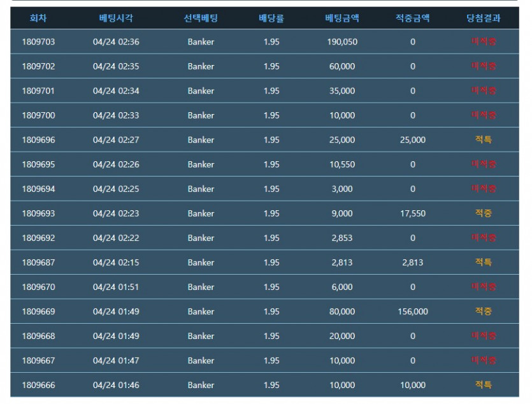Click Banker selection in row 1809702
The width and height of the screenshot is (532, 404).
coord(201,66)
